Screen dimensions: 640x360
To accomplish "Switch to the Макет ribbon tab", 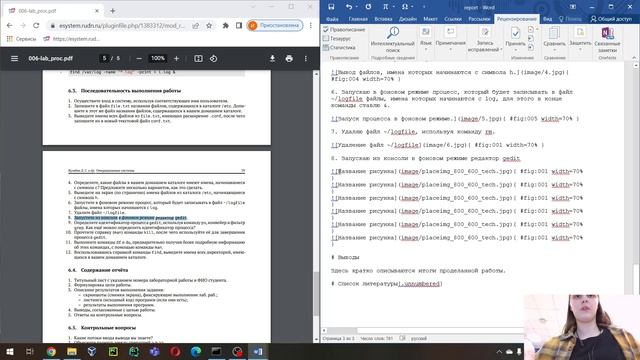I will 430,19.
